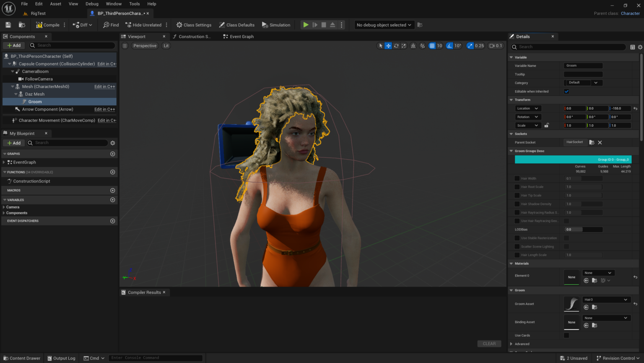The width and height of the screenshot is (644, 363).
Task: Open Class Settings from the toolbar
Action: (x=193, y=25)
